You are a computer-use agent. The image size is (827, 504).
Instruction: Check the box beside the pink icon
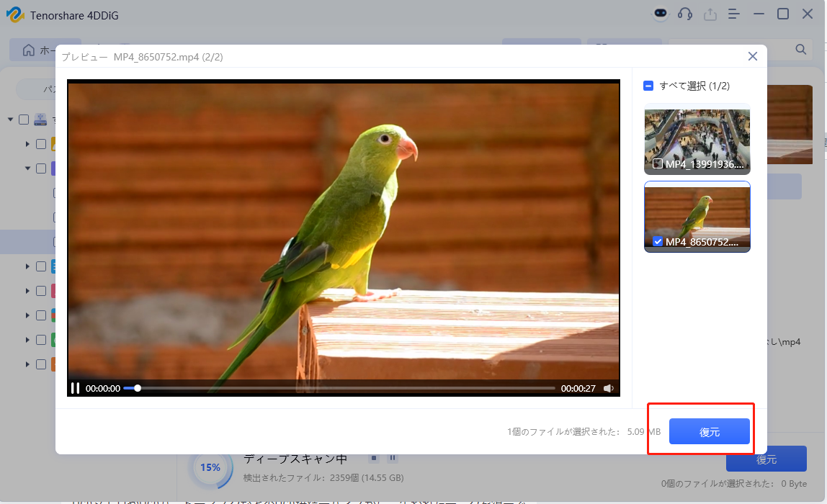41,291
